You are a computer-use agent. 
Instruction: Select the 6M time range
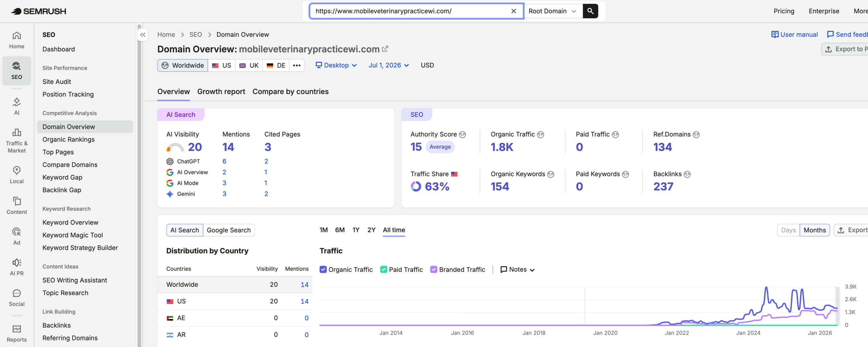(x=340, y=230)
